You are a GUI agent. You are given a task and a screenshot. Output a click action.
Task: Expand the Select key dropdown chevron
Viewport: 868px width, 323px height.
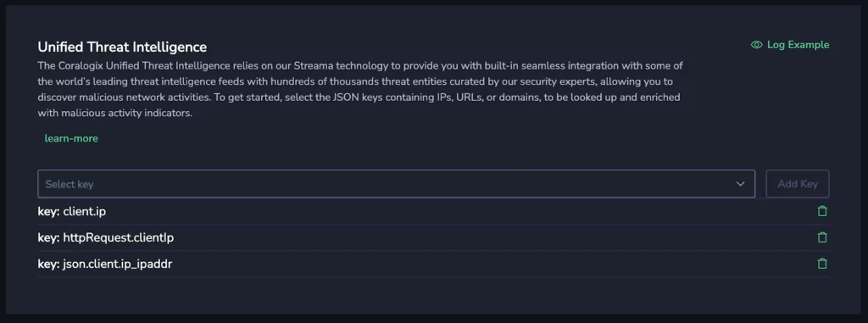pyautogui.click(x=740, y=184)
